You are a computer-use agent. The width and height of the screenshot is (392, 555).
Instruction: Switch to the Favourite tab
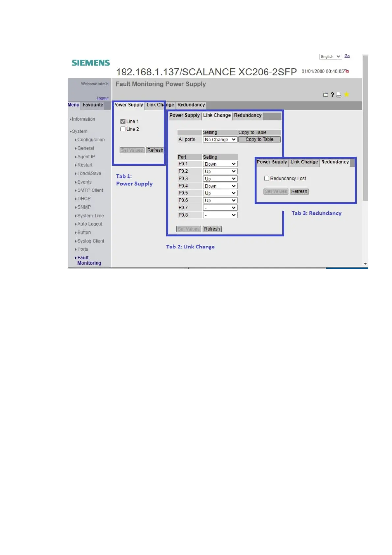pos(93,105)
